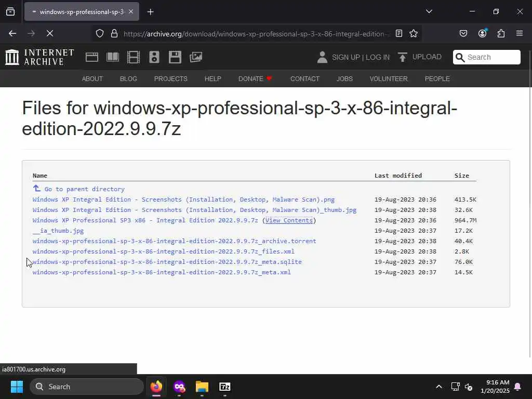The height and width of the screenshot is (399, 532).
Task: Open Video film strip icon
Action: [134, 57]
